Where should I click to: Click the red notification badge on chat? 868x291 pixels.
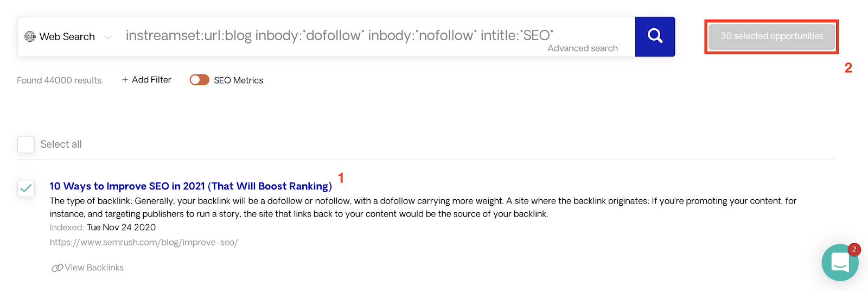pos(854,249)
